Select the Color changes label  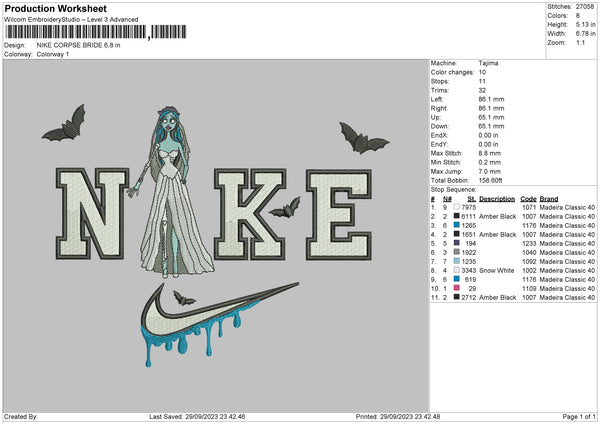coord(452,72)
